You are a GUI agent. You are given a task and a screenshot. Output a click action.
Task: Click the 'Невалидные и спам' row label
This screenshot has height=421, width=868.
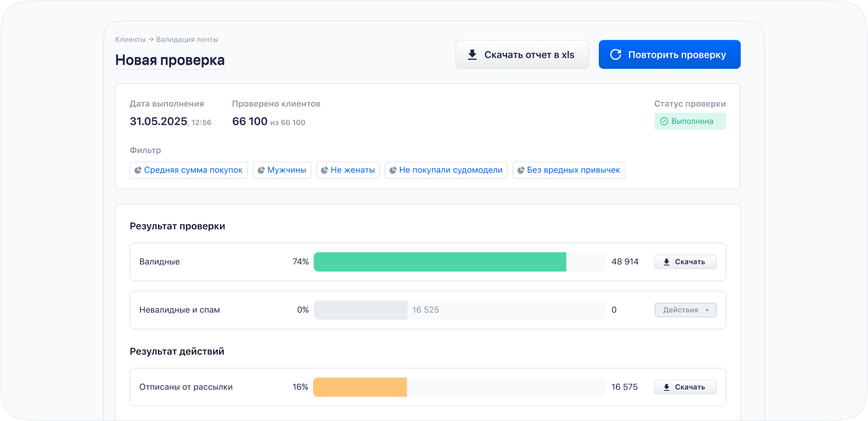pos(180,310)
